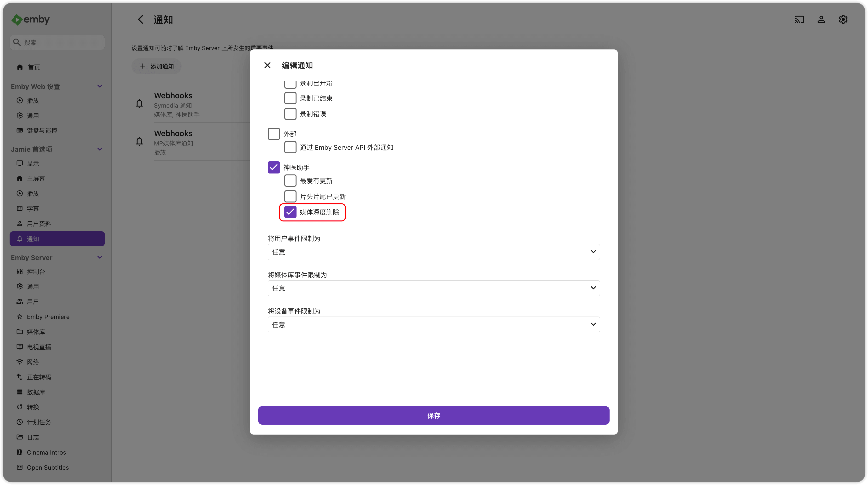Go to 计划任务 in sidebar

coord(39,422)
